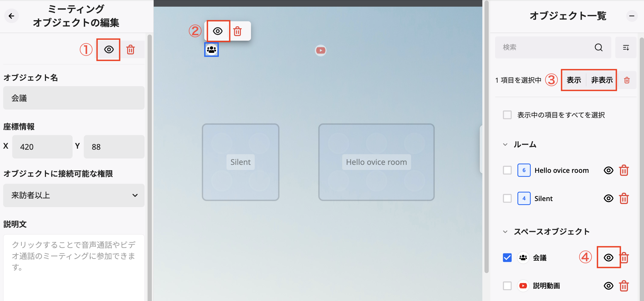This screenshot has width=644, height=301.
Task: Click the search magnifier in the object list
Action: point(599,47)
